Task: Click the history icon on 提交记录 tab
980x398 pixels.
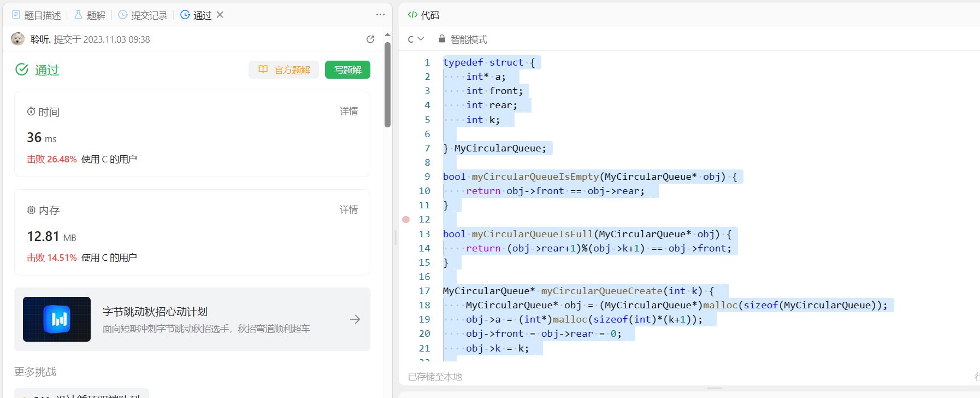Action: [x=123, y=15]
